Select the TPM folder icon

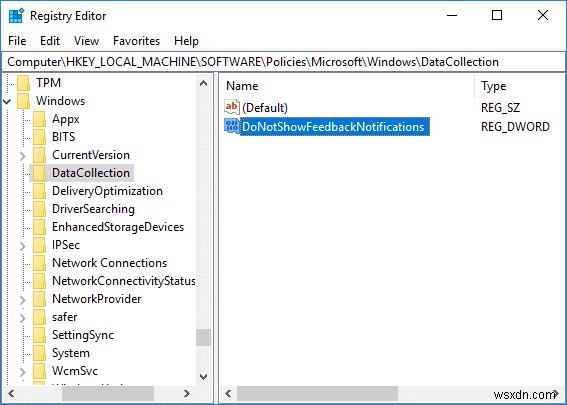click(24, 83)
